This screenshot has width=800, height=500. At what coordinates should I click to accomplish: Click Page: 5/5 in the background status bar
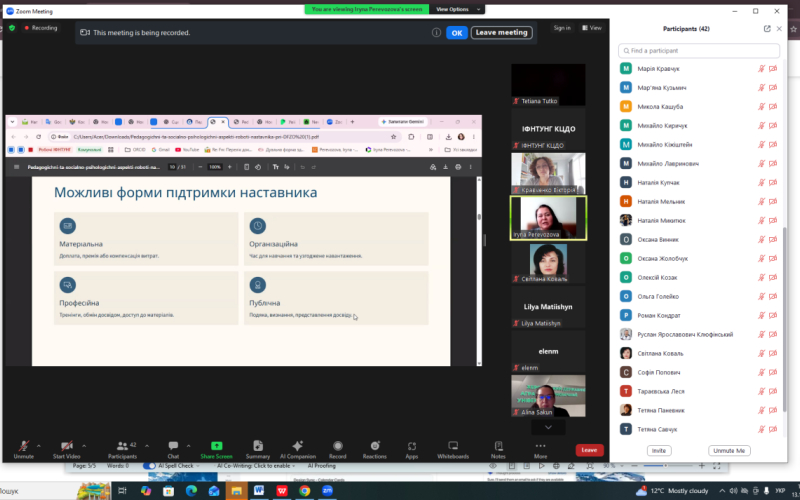click(x=84, y=466)
